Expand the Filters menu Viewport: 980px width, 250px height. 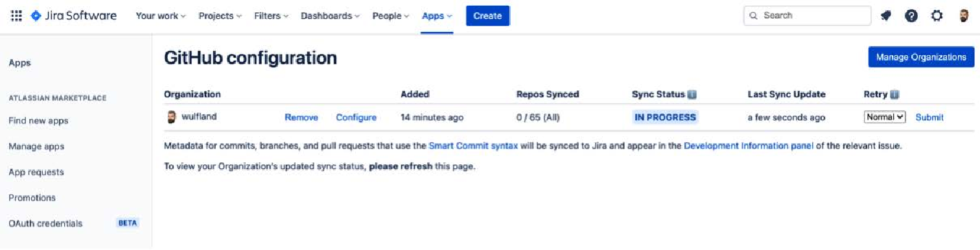(271, 16)
